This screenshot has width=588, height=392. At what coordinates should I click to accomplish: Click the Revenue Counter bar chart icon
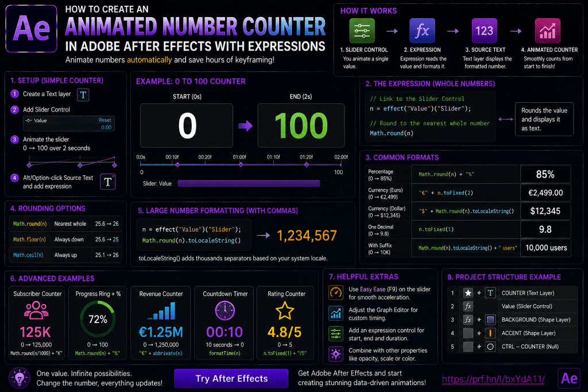(x=161, y=311)
